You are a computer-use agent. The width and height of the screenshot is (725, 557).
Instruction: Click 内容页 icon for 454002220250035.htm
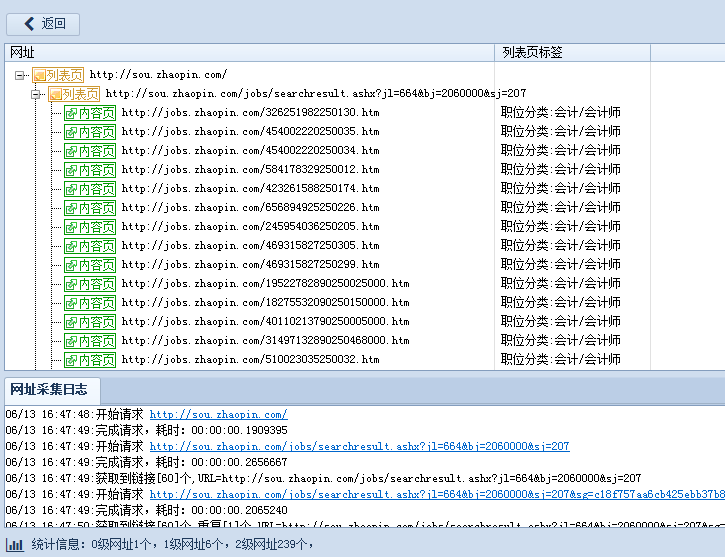tap(90, 132)
